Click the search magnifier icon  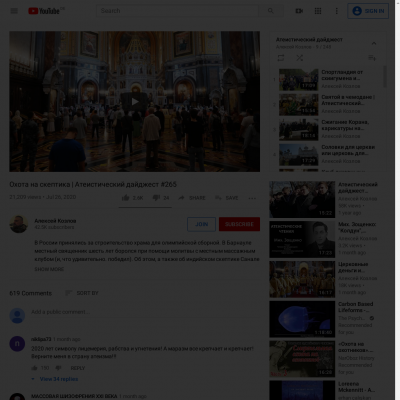click(x=271, y=11)
